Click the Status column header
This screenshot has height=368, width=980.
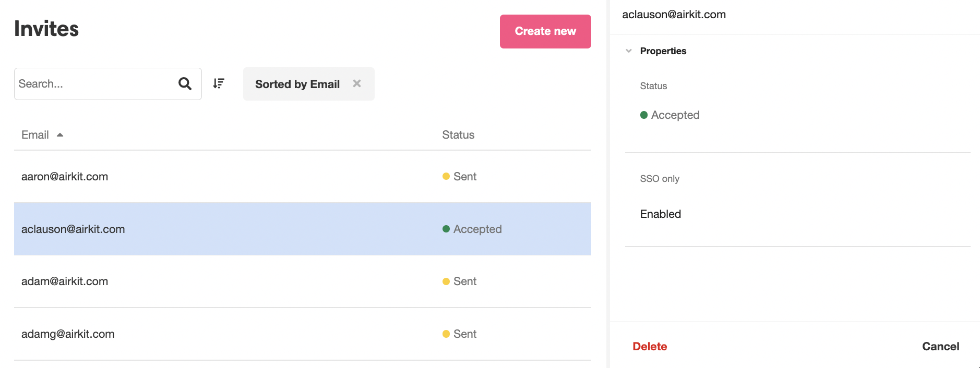tap(458, 135)
